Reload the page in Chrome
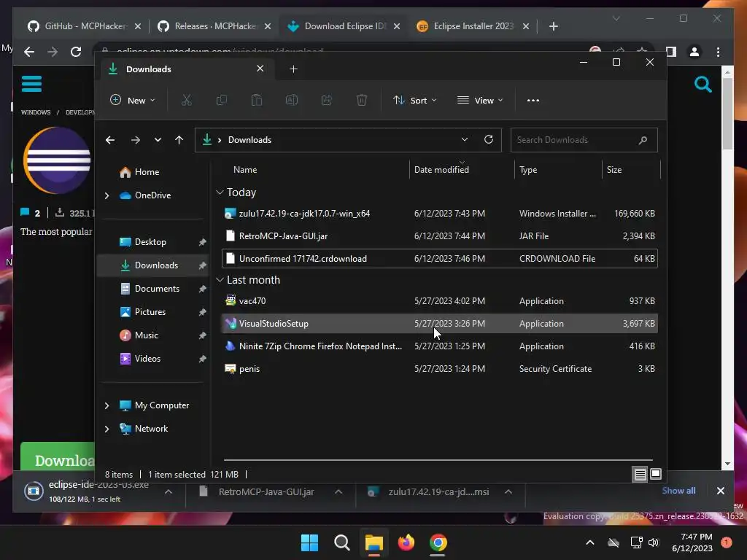747x560 pixels. click(x=76, y=52)
